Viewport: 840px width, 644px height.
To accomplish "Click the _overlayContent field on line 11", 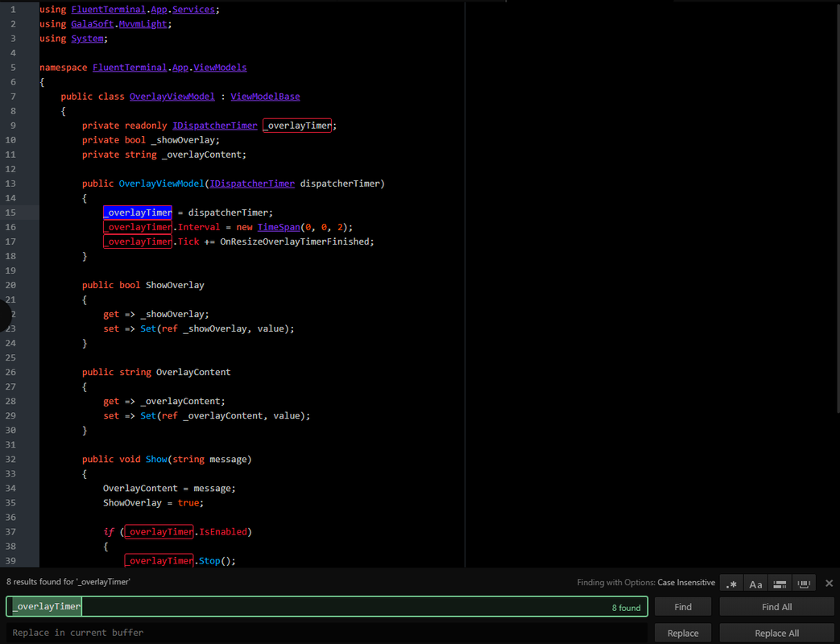I will [201, 155].
